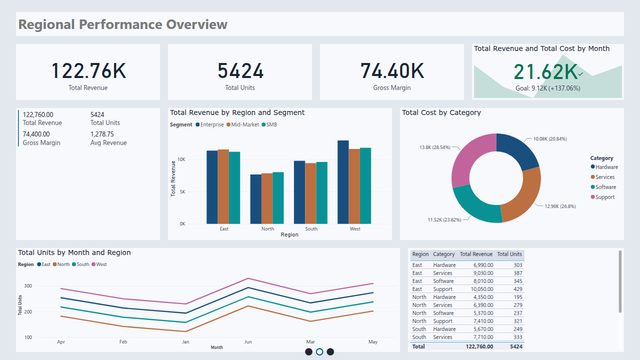Click the '74,400.00' Gross Margin value
The image size is (640, 360).
pos(36,134)
